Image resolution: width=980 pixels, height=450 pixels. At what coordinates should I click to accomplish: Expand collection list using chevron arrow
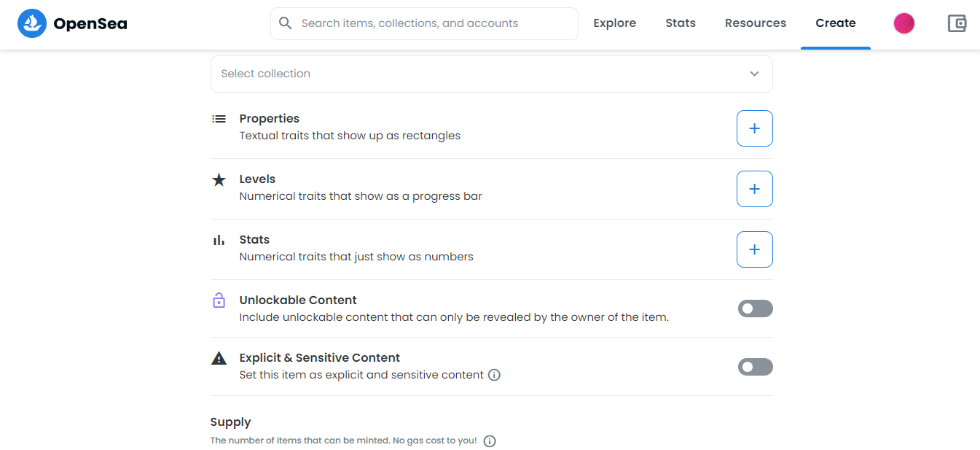coord(754,74)
